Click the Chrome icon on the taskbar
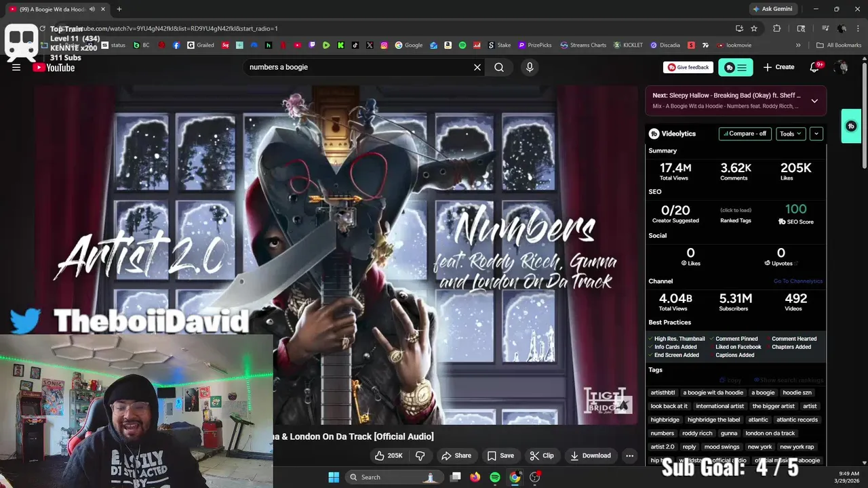 (x=515, y=477)
